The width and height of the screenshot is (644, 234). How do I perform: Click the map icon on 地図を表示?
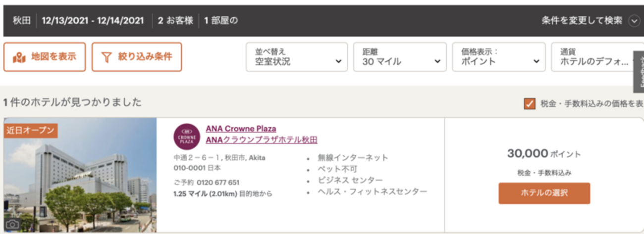[19, 57]
